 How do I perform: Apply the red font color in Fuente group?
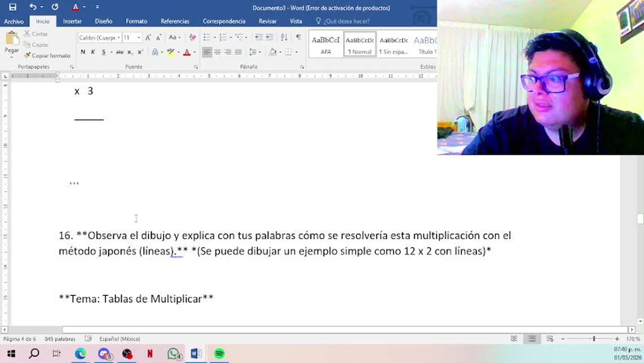[186, 52]
